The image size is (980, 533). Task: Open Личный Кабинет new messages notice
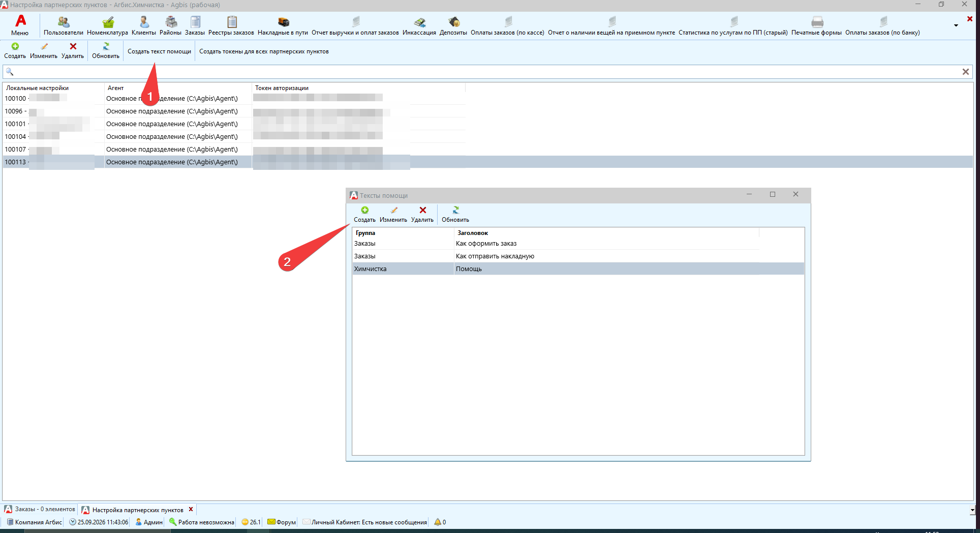click(x=364, y=522)
